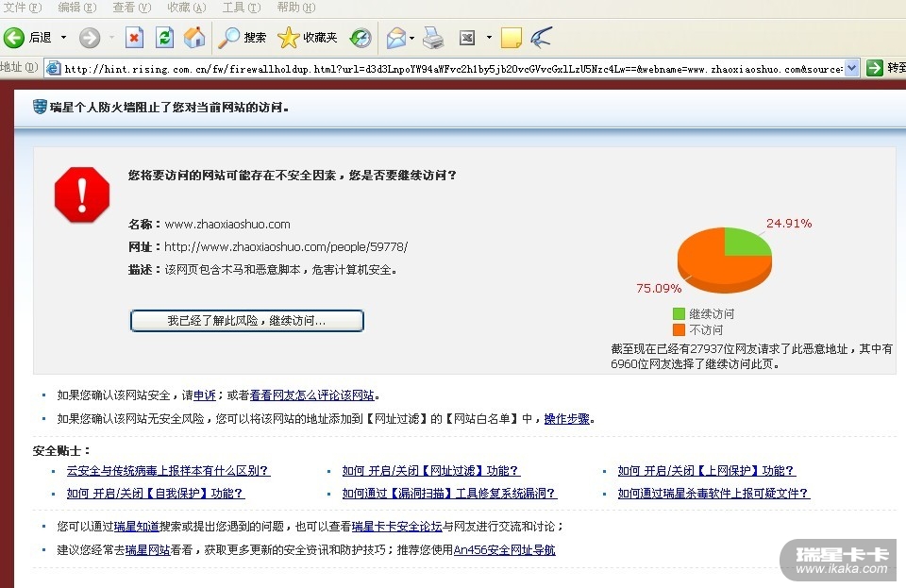
Task: Click into the address bar URL field
Action: [x=453, y=69]
